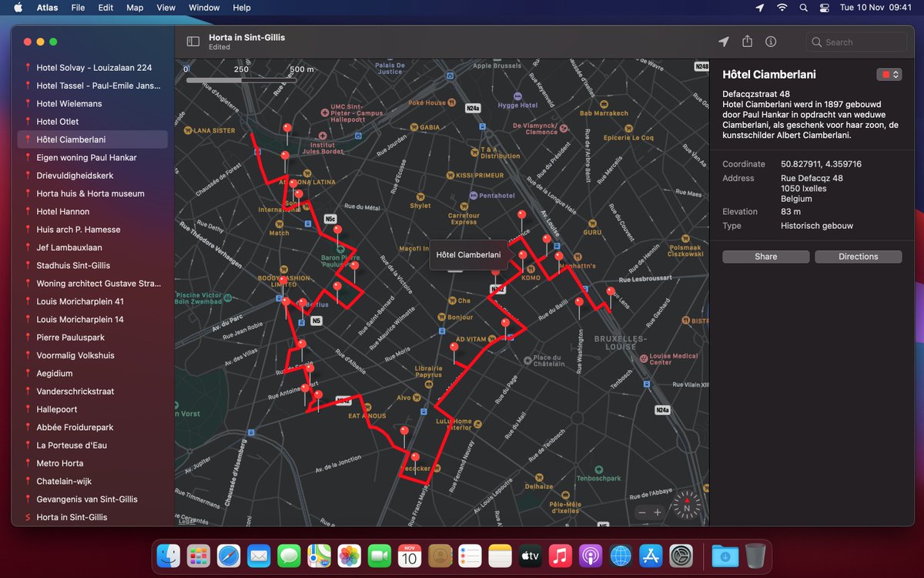The width and height of the screenshot is (924, 578).
Task: Open Safari from the Dock
Action: 229,555
